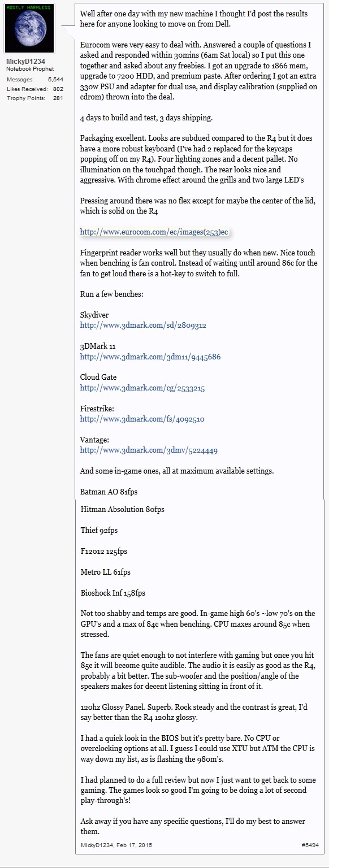The width and height of the screenshot is (346, 868).
Task: Open the Vantage 3dmv/5224449 link
Action: pos(149,450)
